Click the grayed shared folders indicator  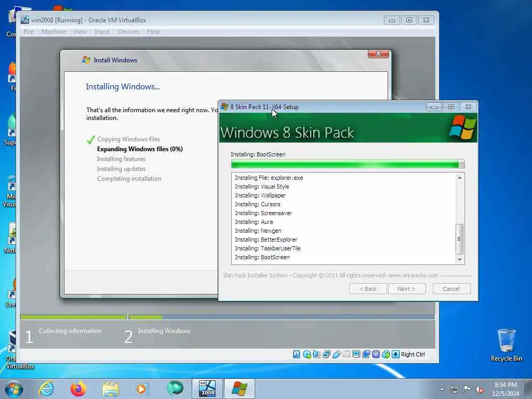coord(346,354)
